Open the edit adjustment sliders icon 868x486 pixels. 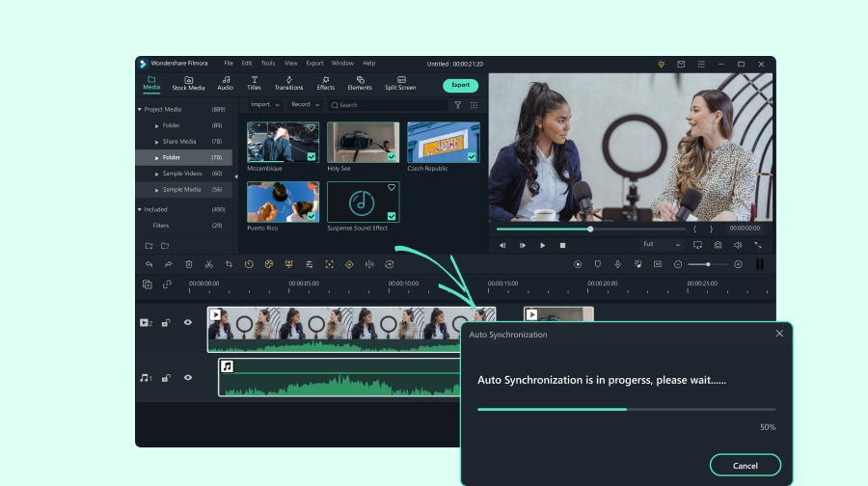click(309, 264)
